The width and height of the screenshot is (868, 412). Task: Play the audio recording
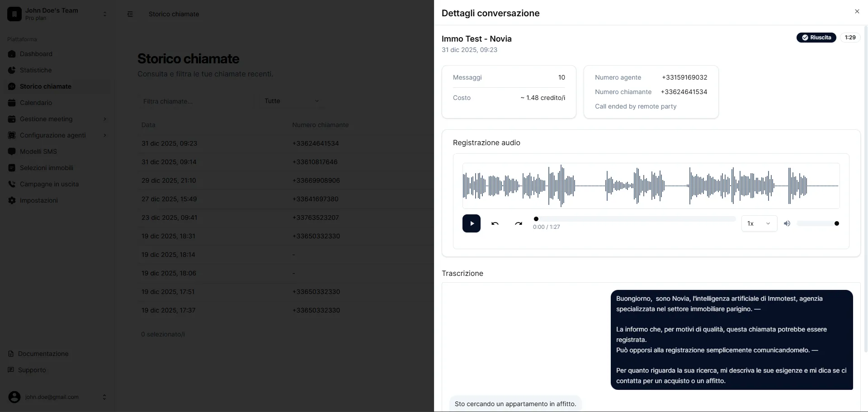tap(471, 223)
